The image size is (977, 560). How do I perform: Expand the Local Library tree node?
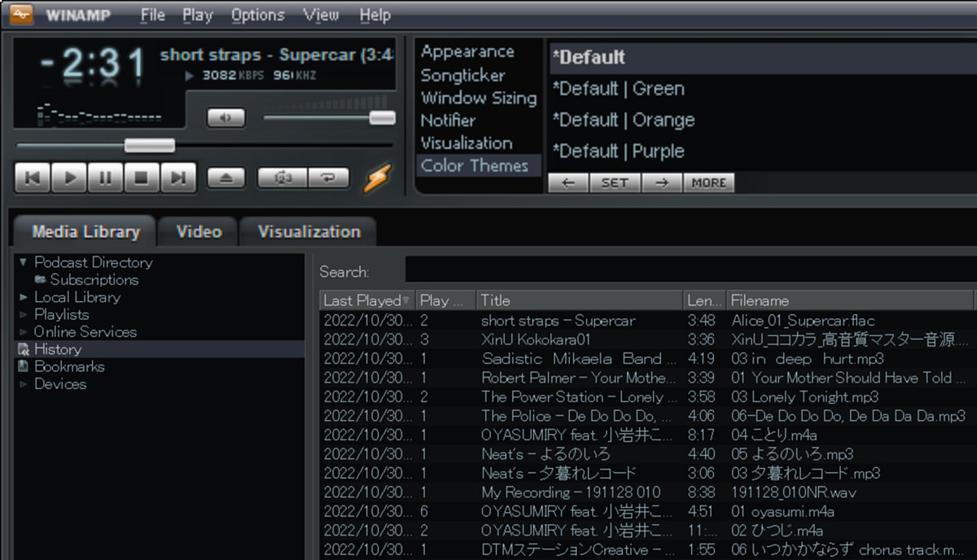[23, 297]
